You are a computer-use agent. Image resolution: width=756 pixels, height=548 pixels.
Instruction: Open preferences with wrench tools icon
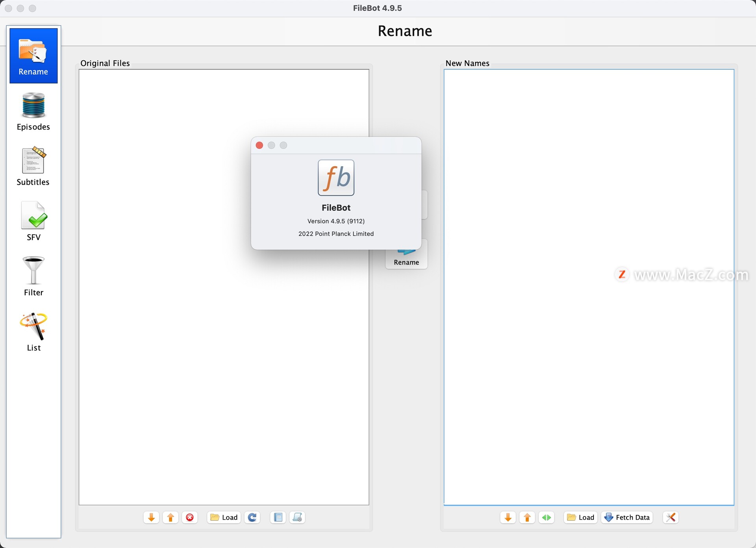pyautogui.click(x=671, y=517)
